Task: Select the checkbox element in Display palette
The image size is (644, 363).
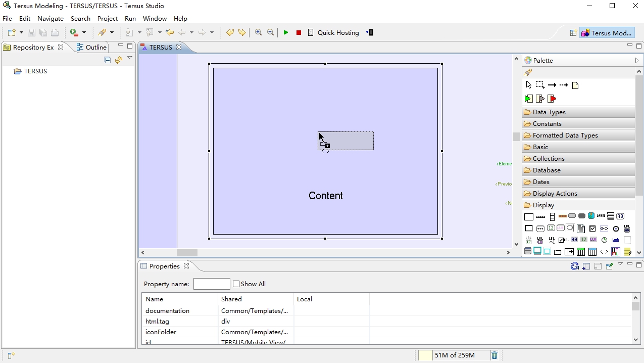Action: (592, 229)
